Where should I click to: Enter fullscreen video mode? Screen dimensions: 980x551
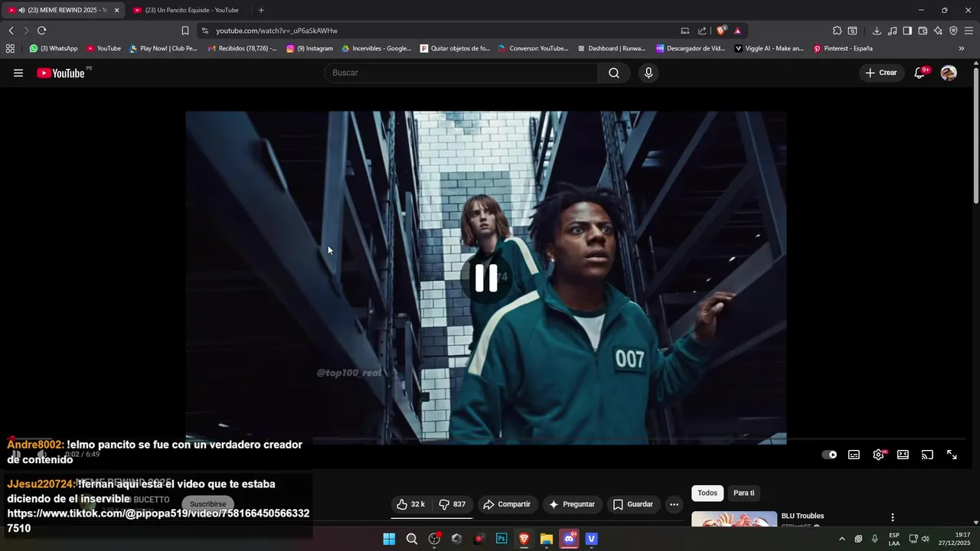click(x=952, y=455)
